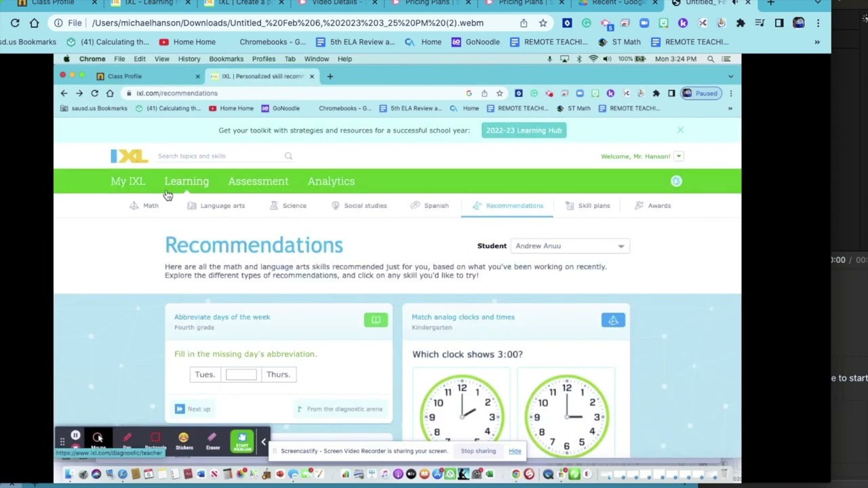Open Abbreviate days of the week skill

[222, 317]
